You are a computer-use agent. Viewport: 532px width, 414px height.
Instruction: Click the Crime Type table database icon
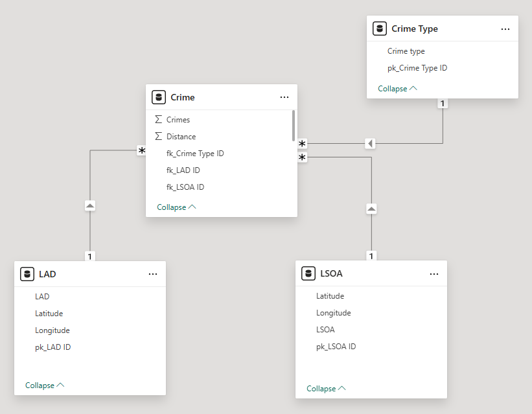coord(380,29)
